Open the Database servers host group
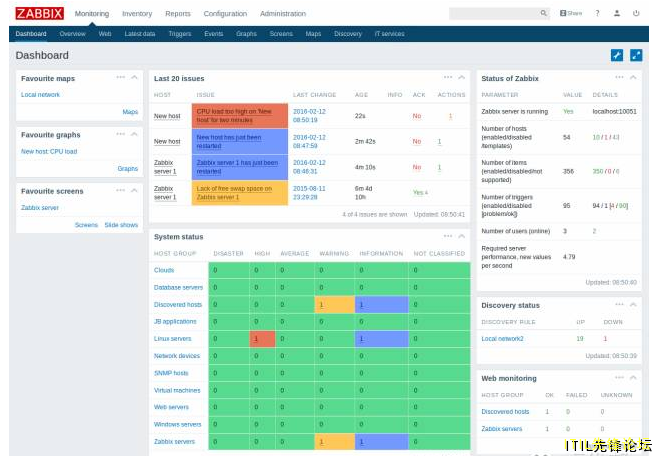 click(x=178, y=287)
